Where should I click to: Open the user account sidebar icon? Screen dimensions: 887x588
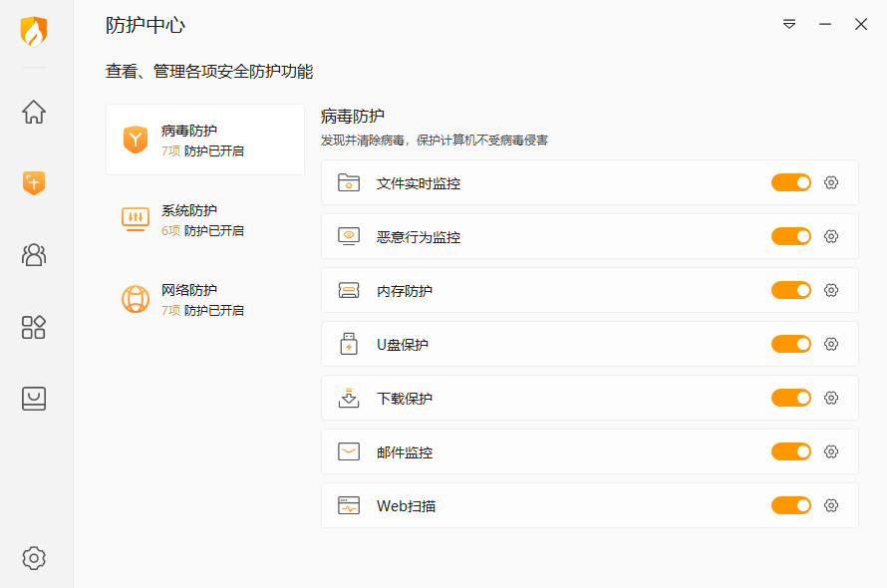[x=34, y=254]
